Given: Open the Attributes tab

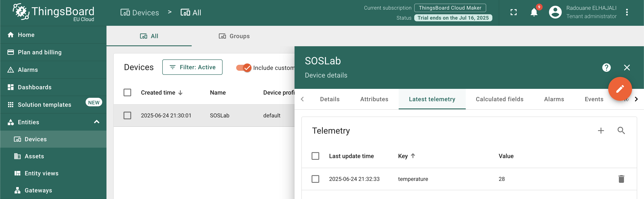Looking at the screenshot, I should click(x=374, y=99).
